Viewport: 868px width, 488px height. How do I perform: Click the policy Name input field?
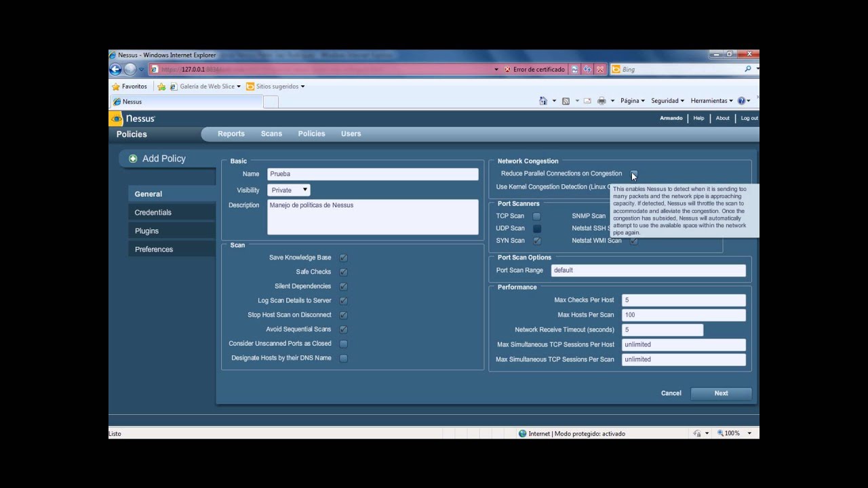pos(373,174)
